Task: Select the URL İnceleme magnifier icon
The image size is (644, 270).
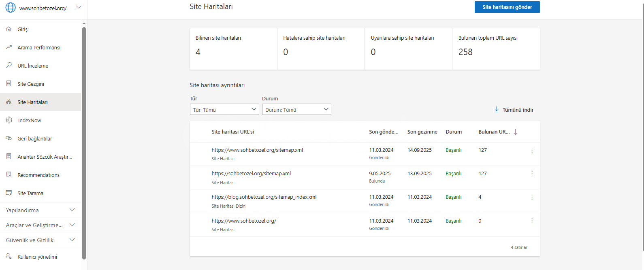Action: [9, 65]
